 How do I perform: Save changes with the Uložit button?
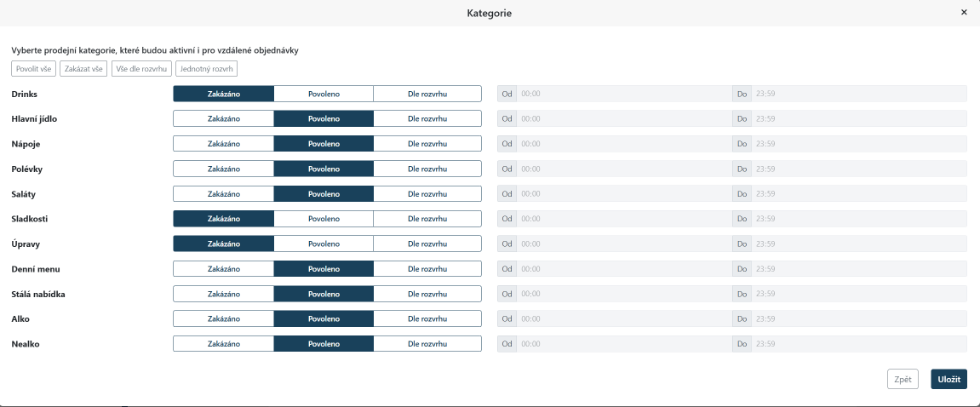[x=948, y=379]
